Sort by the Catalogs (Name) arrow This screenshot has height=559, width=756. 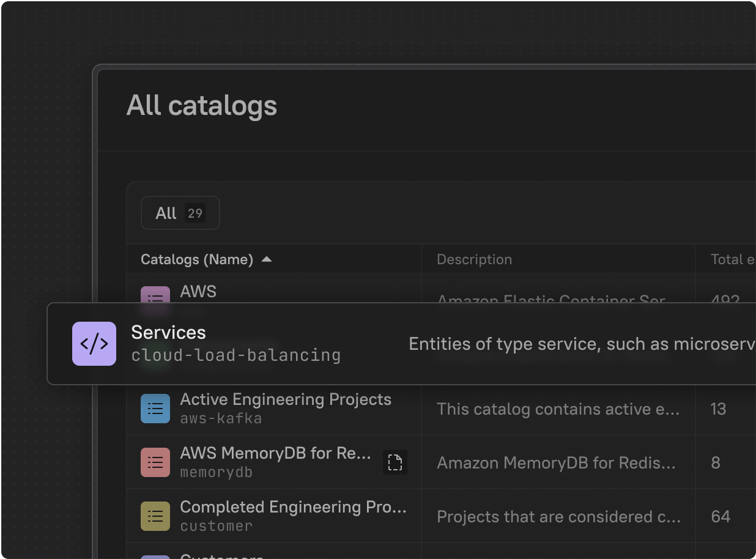[266, 259]
